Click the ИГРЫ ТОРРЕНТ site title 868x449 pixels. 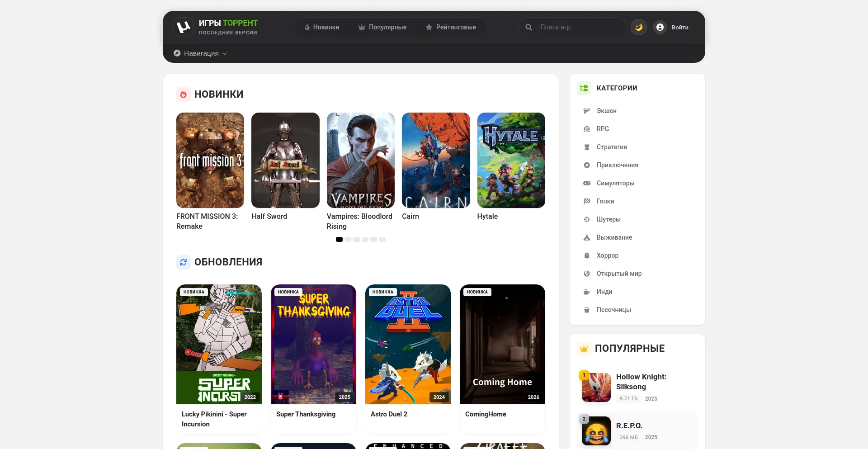(x=228, y=23)
